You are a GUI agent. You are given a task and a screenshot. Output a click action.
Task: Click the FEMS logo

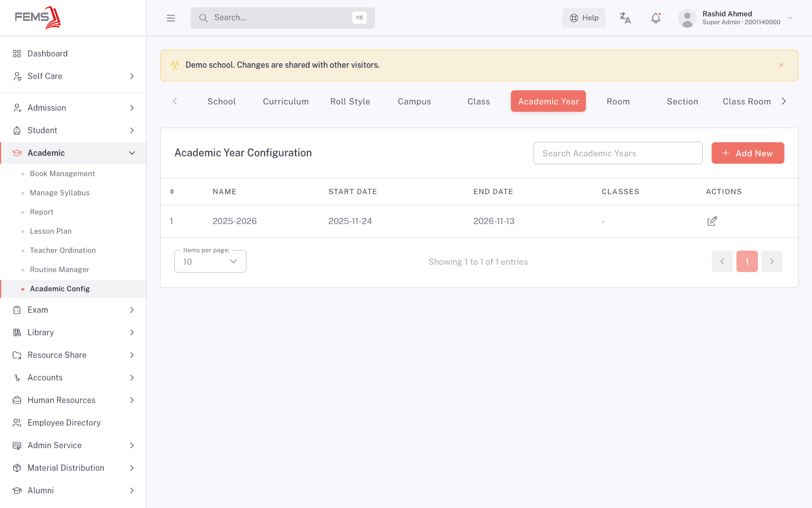[x=38, y=17]
